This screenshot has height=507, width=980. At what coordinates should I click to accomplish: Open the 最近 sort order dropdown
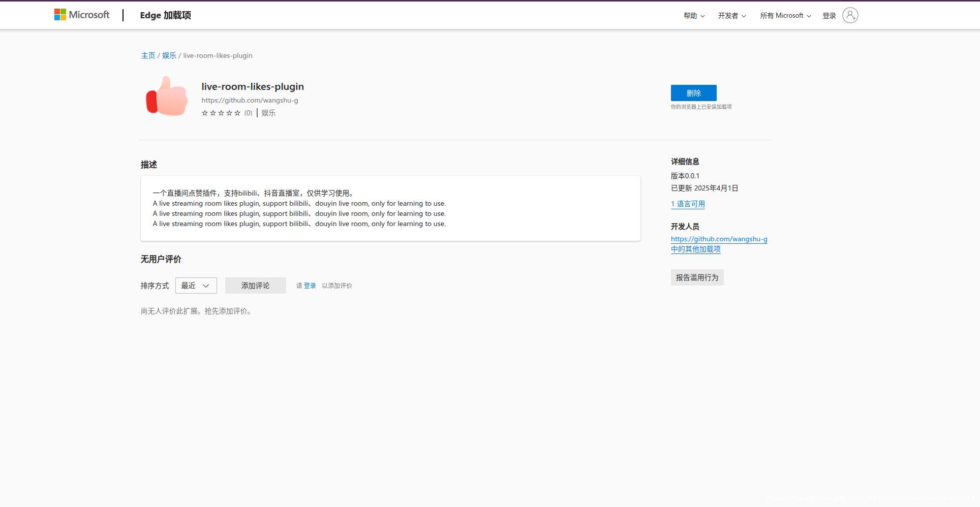pyautogui.click(x=196, y=286)
